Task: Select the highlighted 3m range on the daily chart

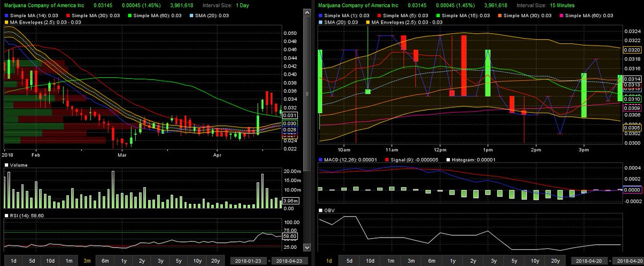Action: click(87, 261)
